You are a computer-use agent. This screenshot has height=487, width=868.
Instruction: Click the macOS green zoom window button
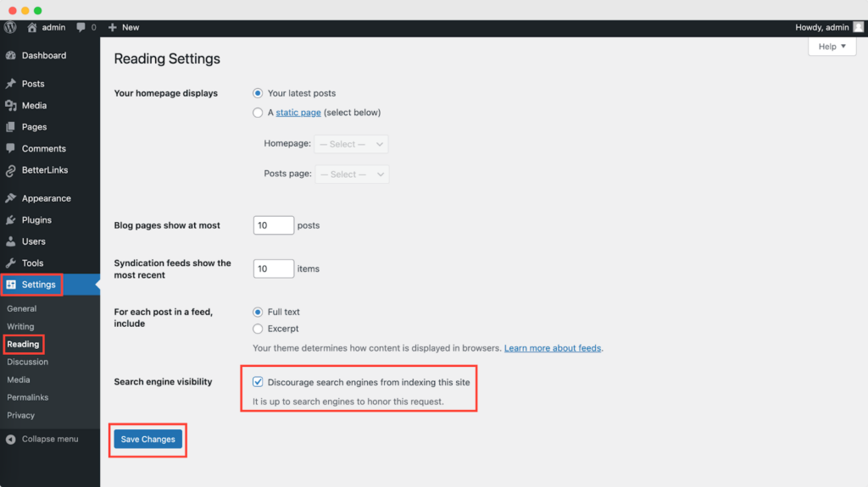(x=37, y=10)
